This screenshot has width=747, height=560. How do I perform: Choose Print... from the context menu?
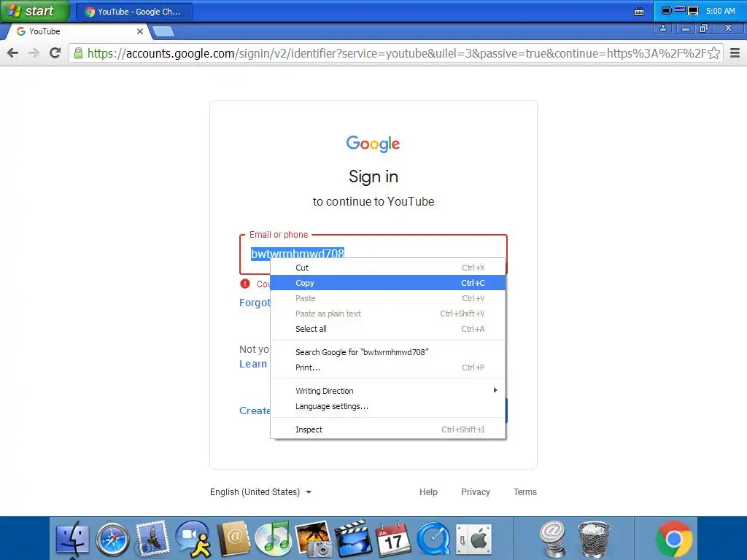point(388,367)
